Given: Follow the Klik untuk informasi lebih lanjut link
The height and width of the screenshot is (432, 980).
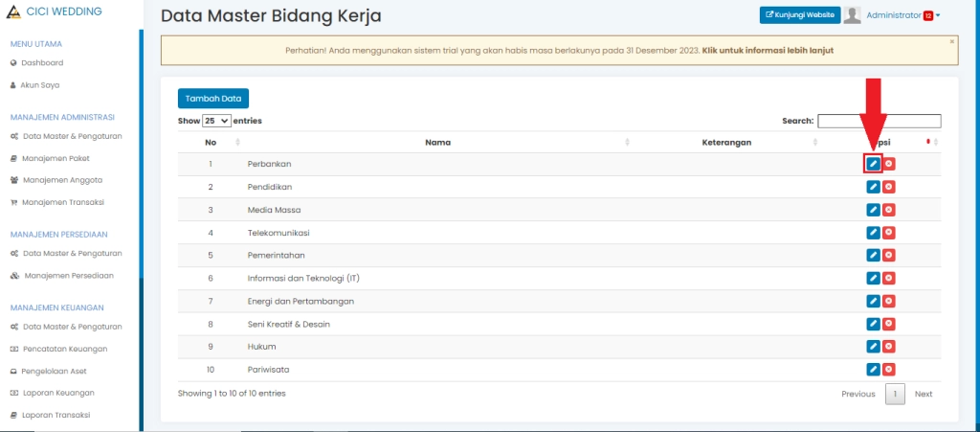Looking at the screenshot, I should 768,50.
